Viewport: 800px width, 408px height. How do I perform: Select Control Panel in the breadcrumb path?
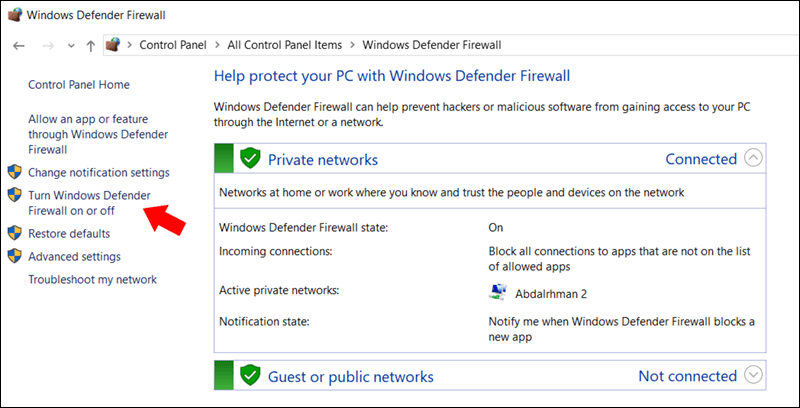point(172,45)
